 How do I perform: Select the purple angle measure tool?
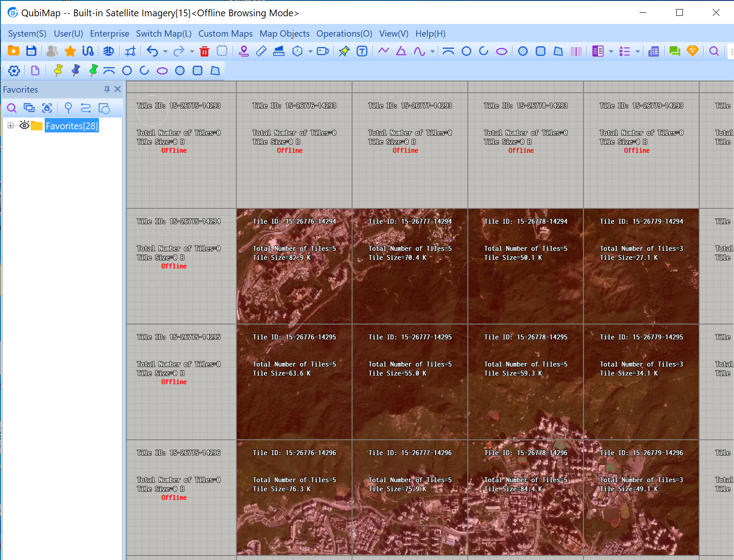401,51
